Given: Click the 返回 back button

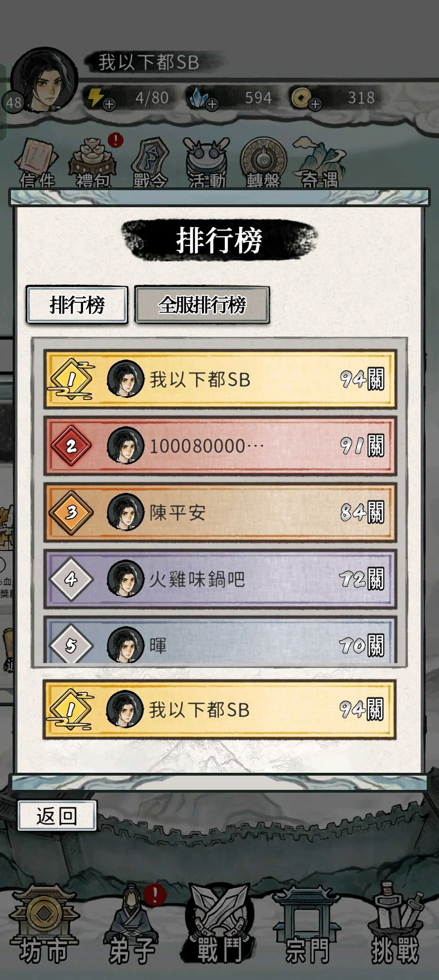Looking at the screenshot, I should coord(57,816).
